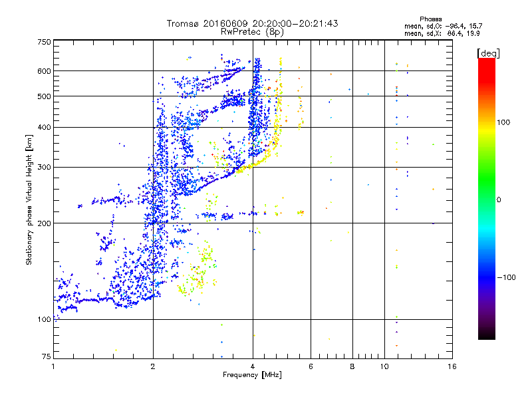The height and width of the screenshot is (399, 532).
Task: Click the 'Frequency [MHz]' x-axis label
Action: (x=252, y=375)
